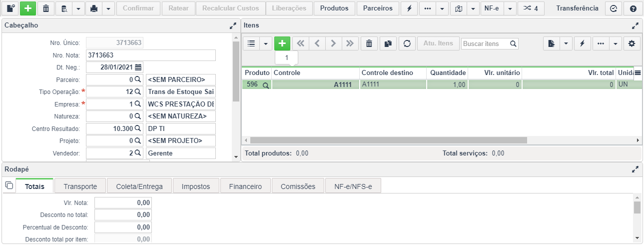Click the copy icon left of Totais tab
644x246 pixels.
9,185
